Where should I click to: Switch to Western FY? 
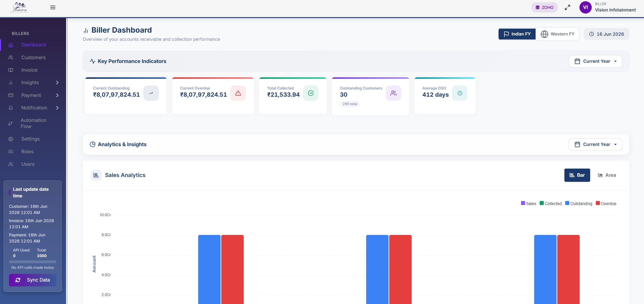[x=558, y=34]
